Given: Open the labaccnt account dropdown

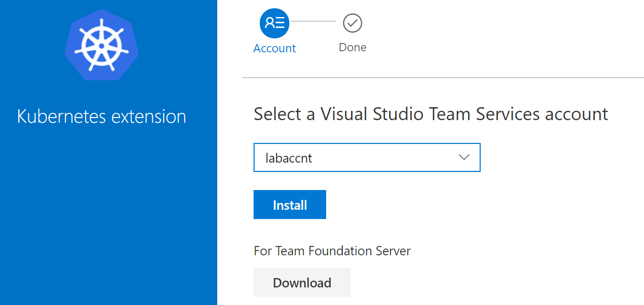Looking at the screenshot, I should 367,157.
